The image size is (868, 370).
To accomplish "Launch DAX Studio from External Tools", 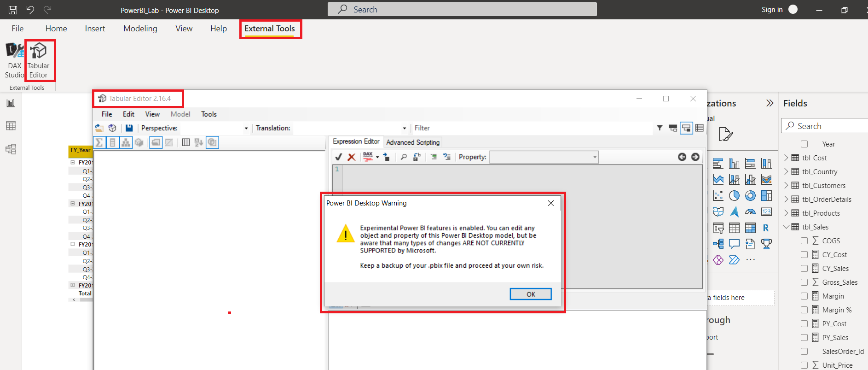I will pos(14,60).
